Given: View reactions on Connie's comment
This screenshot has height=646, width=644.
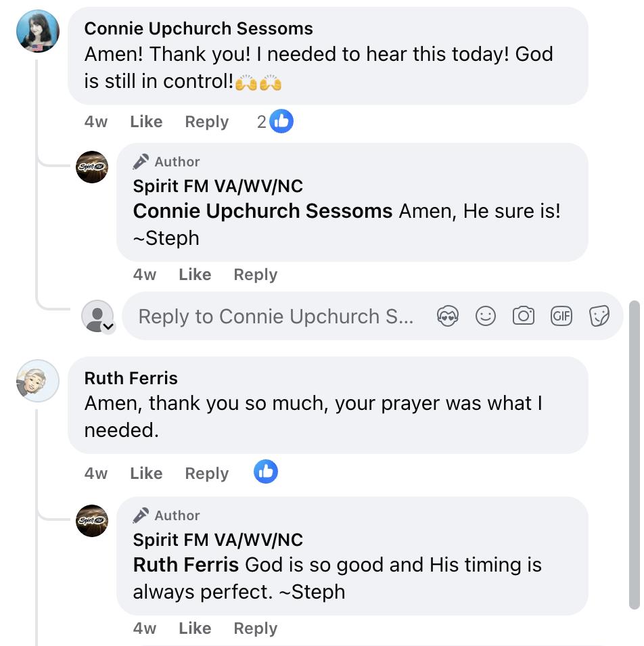Looking at the screenshot, I should point(275,122).
